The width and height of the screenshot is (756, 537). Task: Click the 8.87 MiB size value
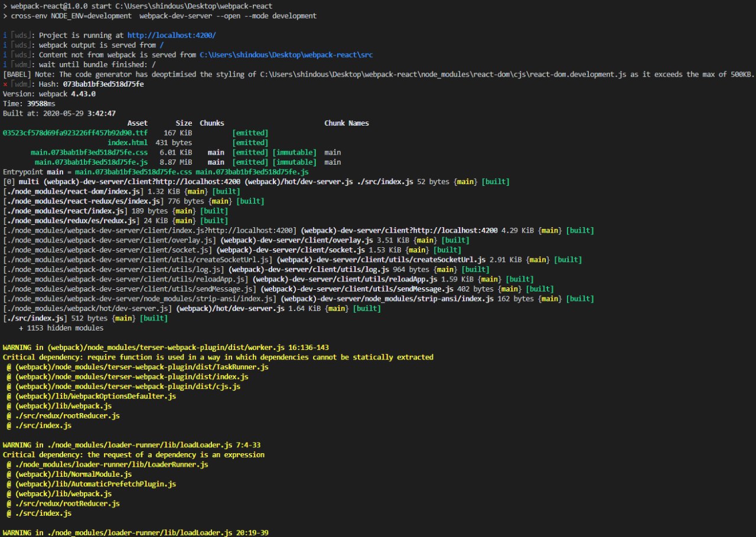tap(175, 162)
